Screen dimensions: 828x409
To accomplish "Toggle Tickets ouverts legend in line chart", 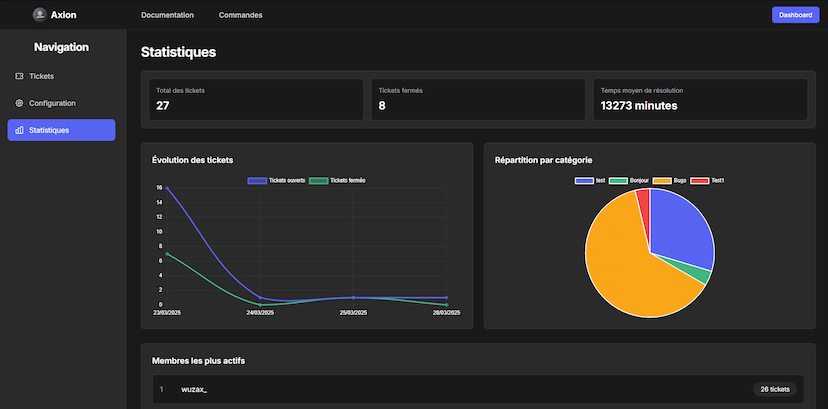I will tap(276, 180).
